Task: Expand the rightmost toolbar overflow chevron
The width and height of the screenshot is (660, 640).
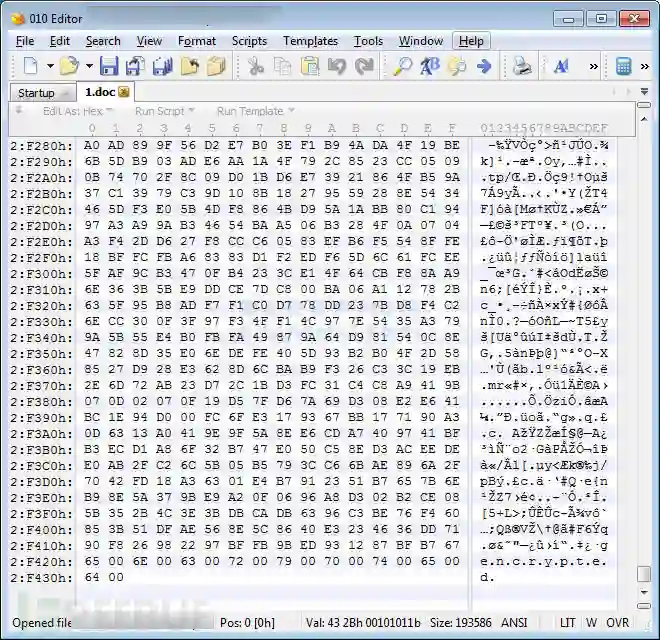Action: (645, 67)
